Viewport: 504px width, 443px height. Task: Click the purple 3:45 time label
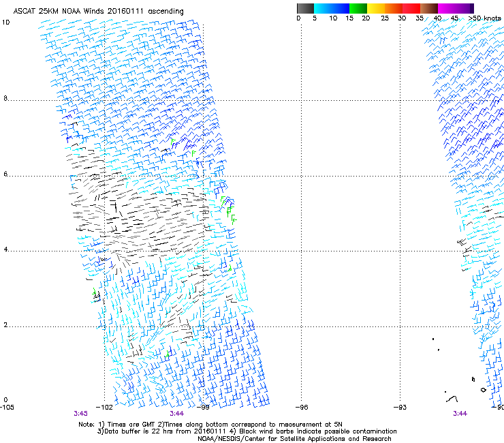coord(80,414)
